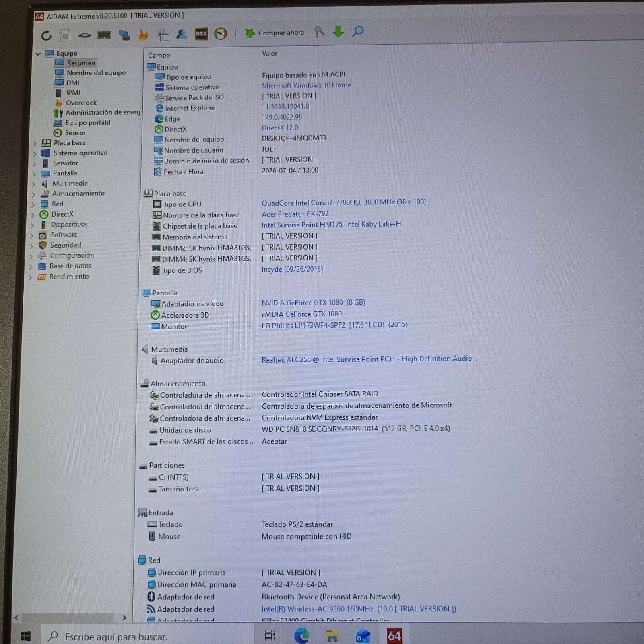644x644 pixels.
Task: Click the memory module toolbar icon
Action: [104, 35]
